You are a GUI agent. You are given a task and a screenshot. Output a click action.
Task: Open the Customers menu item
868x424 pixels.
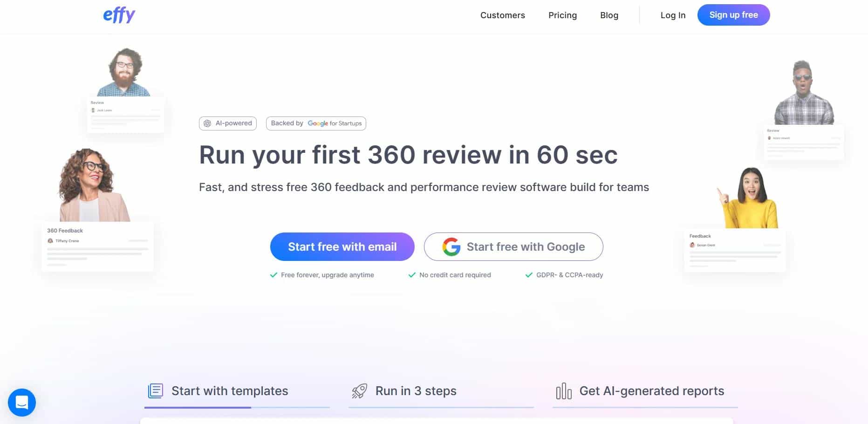tap(502, 15)
